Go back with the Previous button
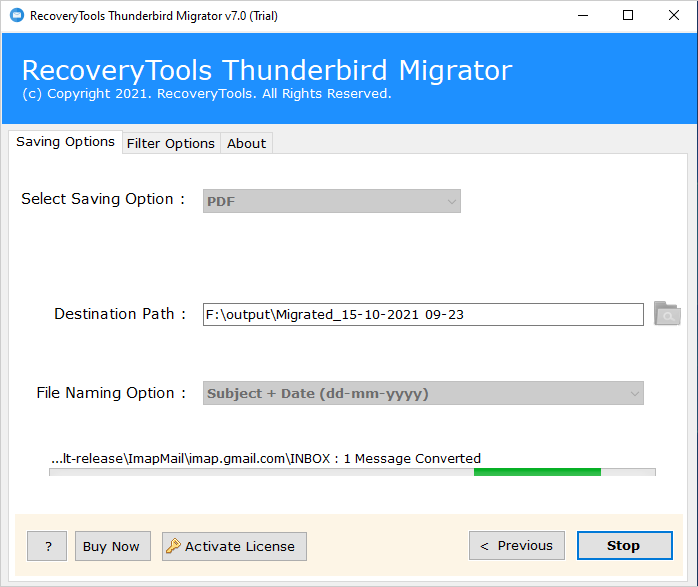The image size is (698, 587). 517,546
